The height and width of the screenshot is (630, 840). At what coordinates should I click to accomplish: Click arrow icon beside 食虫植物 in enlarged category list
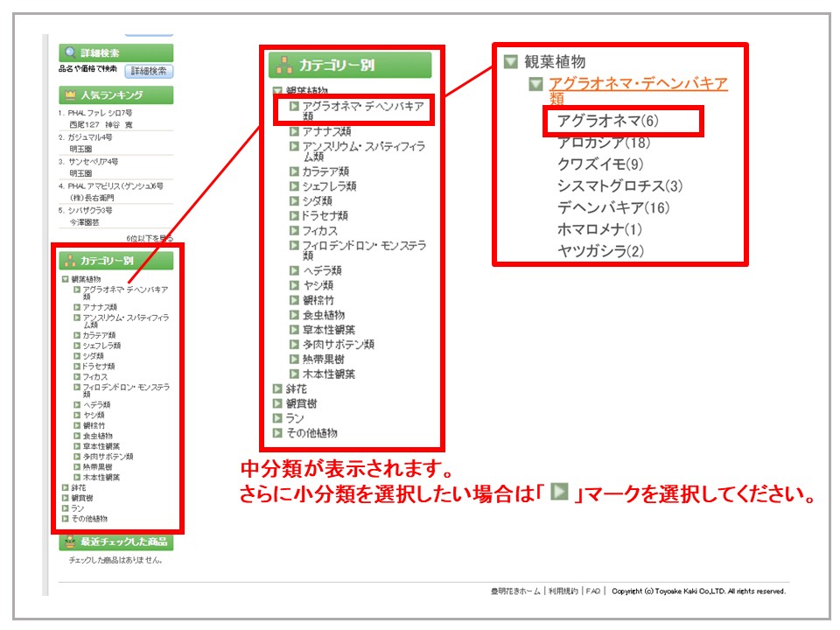[295, 315]
